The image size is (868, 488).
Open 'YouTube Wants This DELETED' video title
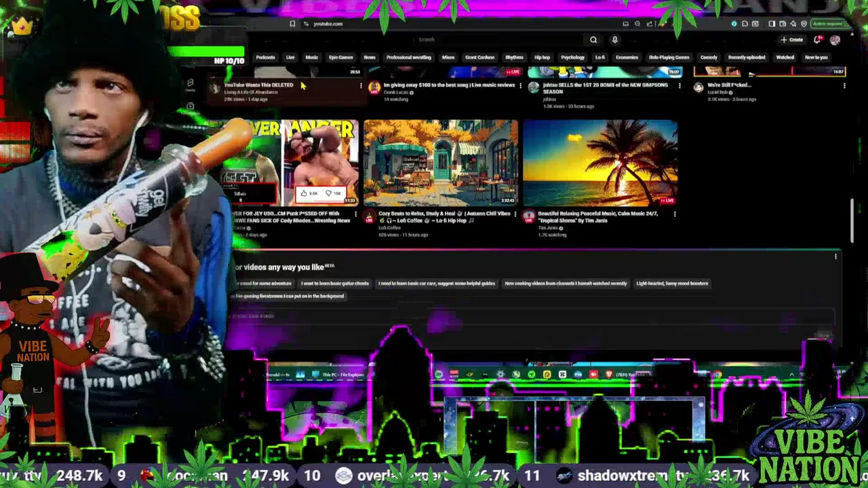[258, 85]
